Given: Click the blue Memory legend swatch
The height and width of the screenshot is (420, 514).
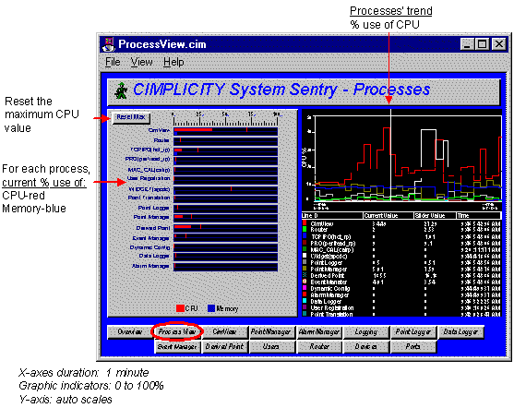Looking at the screenshot, I should coord(211,308).
